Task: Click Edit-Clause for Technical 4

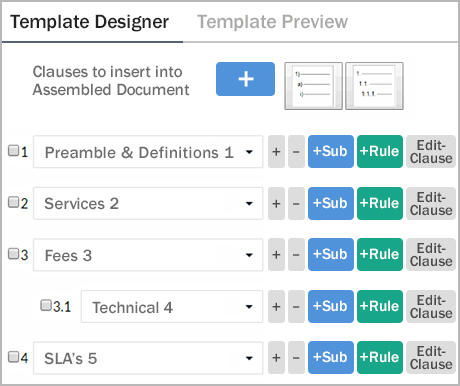Action: pos(431,306)
